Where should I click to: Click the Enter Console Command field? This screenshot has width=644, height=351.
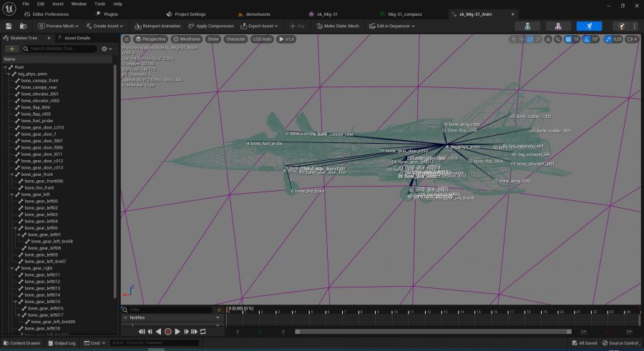tap(154, 343)
